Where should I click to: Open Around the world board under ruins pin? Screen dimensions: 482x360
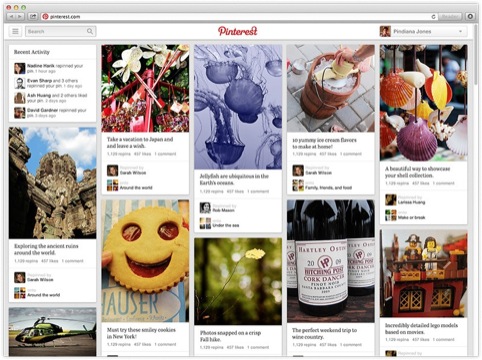coord(43,295)
